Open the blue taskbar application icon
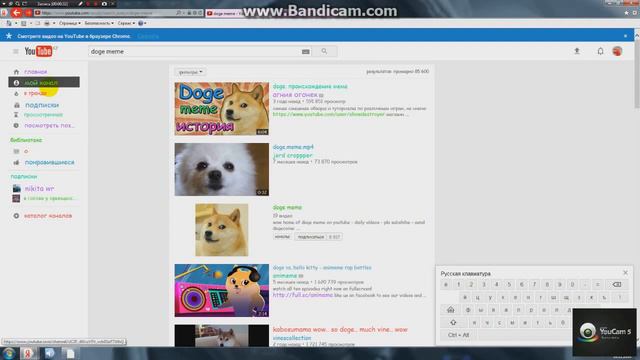The image size is (640, 360). pos(49,353)
